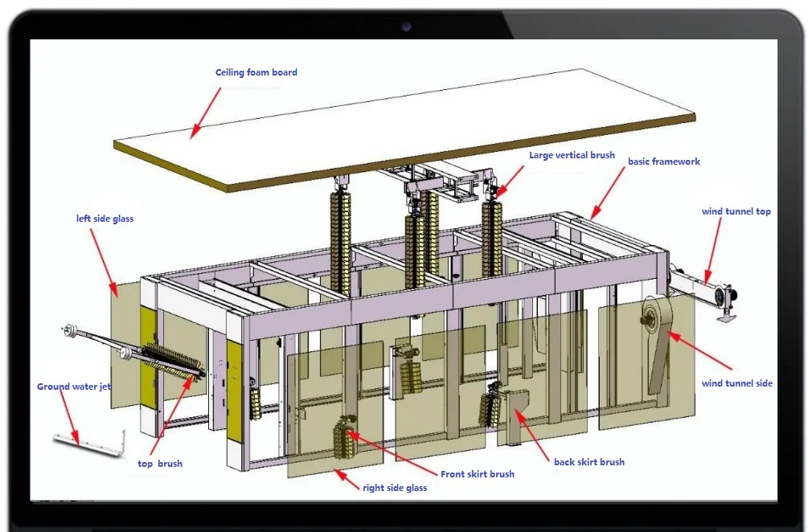This screenshot has height=532, width=808.
Task: Click the "back skirt brush" text label
Action: 589,462
